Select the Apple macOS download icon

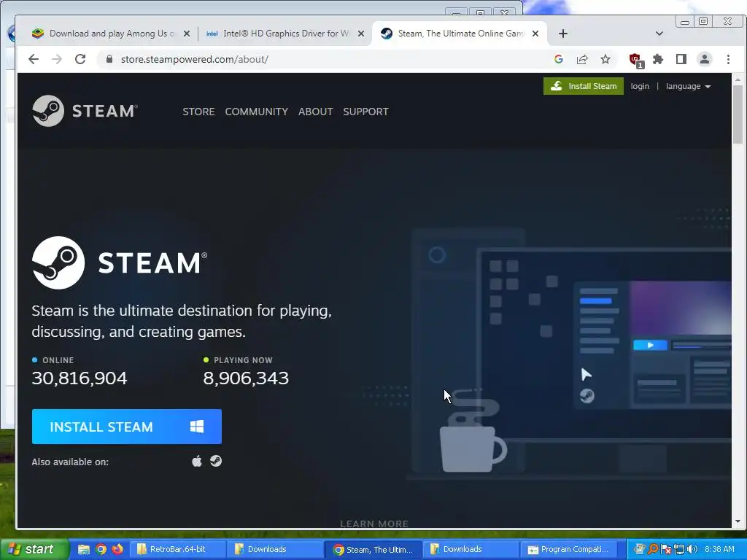click(x=197, y=461)
